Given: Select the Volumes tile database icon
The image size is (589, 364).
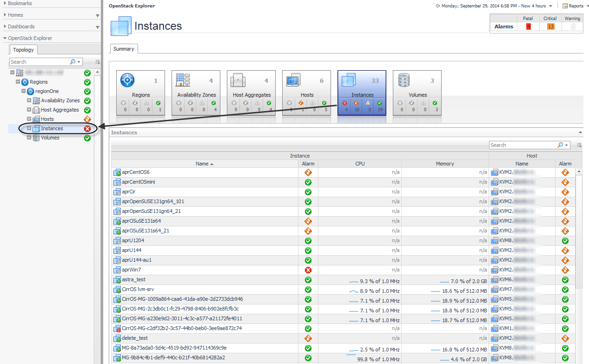Looking at the screenshot, I should pyautogui.click(x=404, y=80).
